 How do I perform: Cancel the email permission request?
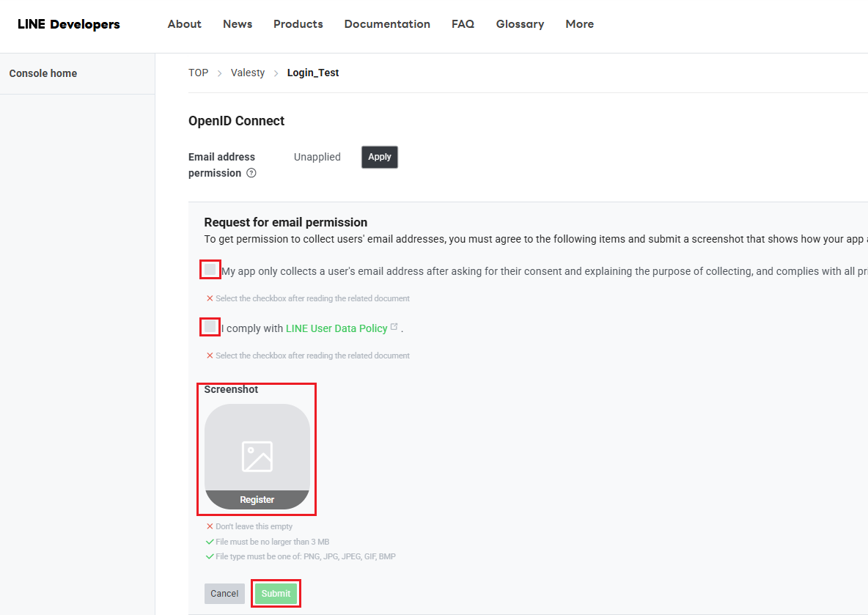pyautogui.click(x=224, y=594)
